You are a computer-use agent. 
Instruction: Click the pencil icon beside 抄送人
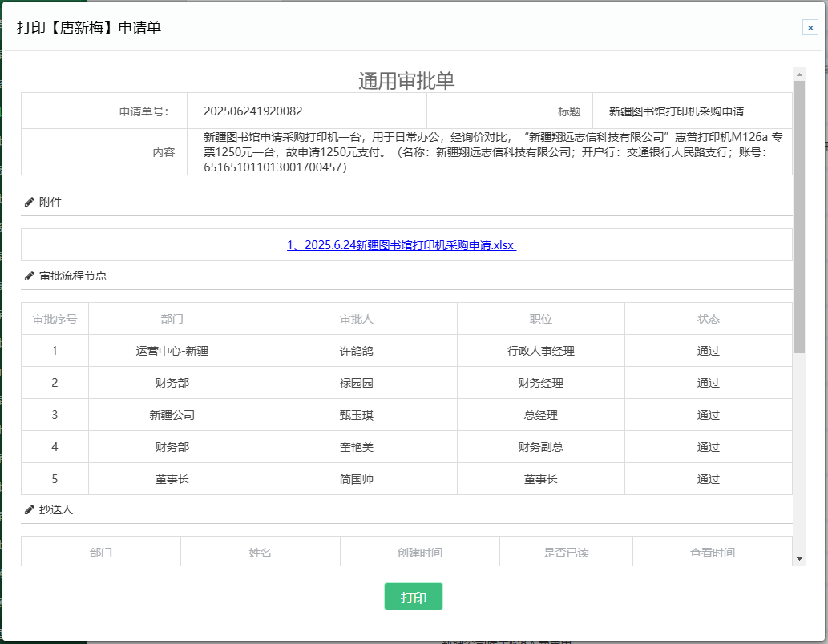[x=30, y=509]
